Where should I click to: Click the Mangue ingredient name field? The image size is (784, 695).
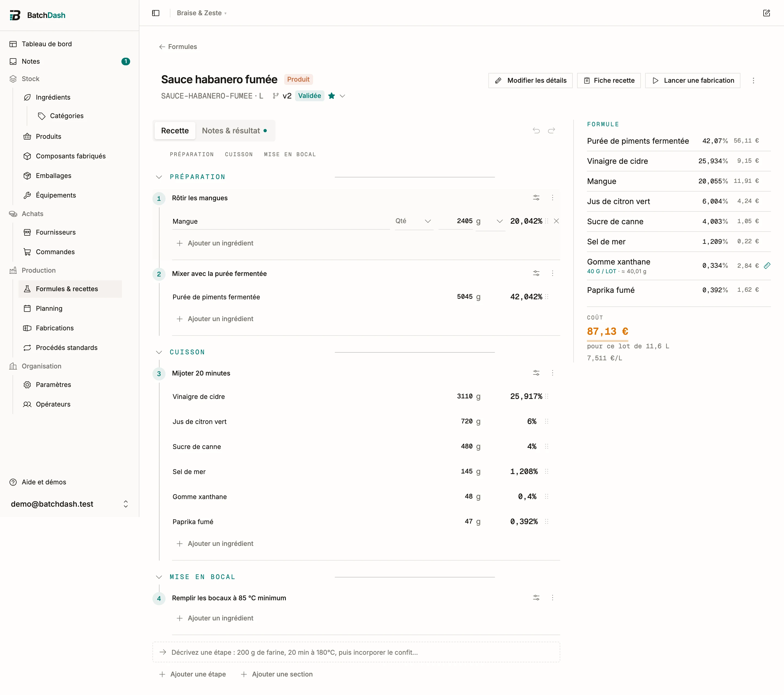pos(281,222)
